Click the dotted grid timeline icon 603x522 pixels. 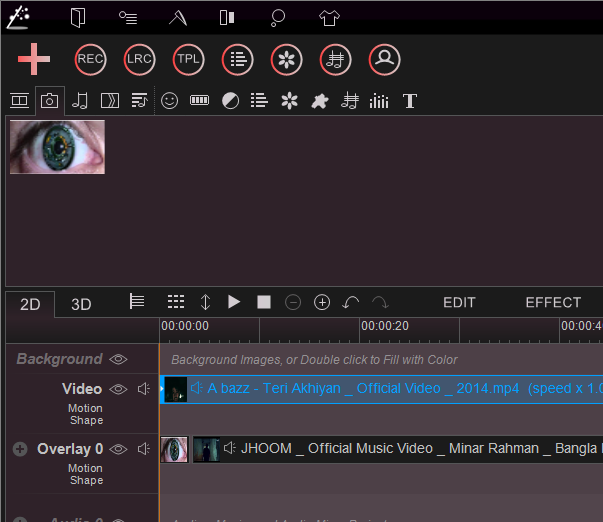click(x=176, y=302)
